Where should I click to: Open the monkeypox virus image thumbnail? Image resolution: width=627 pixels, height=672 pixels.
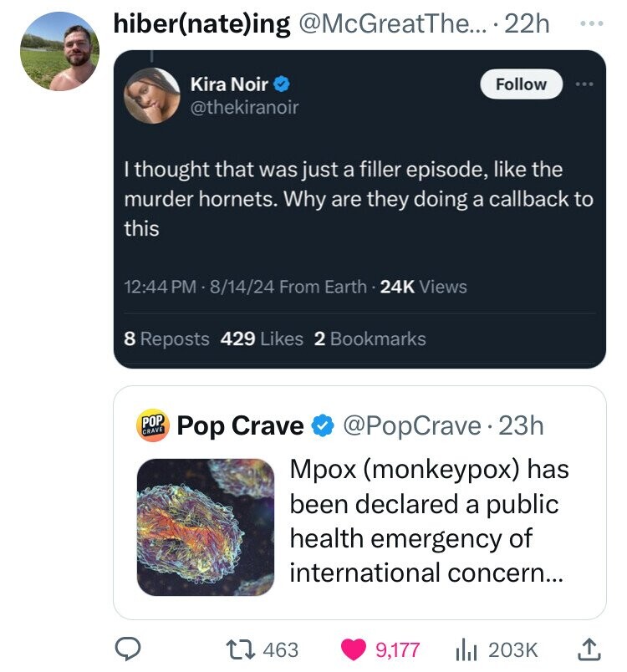point(206,527)
